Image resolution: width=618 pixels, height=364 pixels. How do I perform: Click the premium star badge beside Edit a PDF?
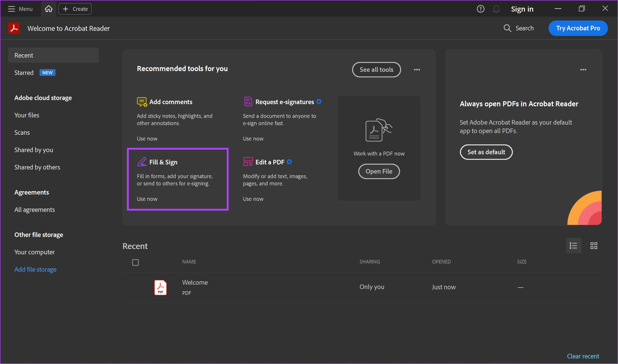[x=289, y=162]
